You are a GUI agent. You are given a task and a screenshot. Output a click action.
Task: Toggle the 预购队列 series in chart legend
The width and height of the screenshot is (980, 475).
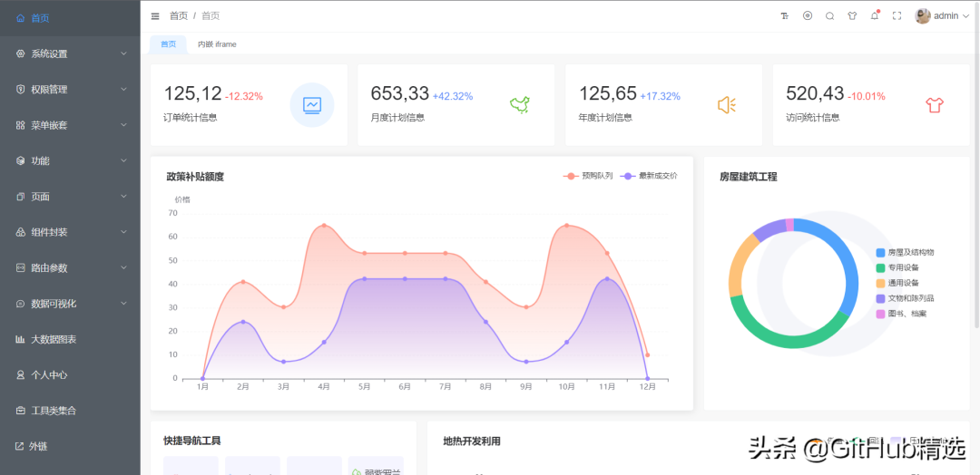588,176
